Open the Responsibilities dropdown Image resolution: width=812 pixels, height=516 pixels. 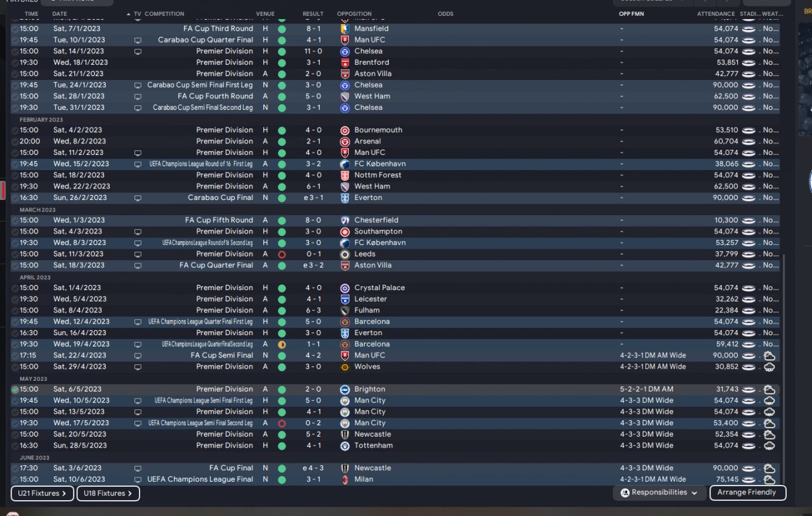tap(659, 493)
